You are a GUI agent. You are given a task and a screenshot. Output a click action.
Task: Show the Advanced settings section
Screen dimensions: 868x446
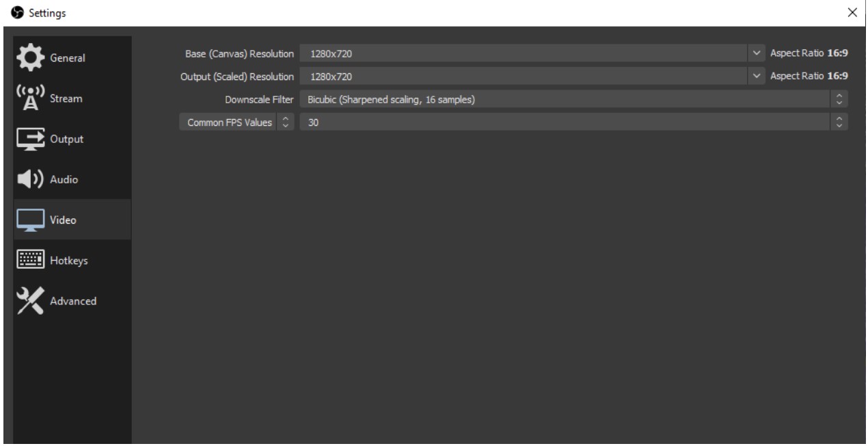click(x=72, y=301)
